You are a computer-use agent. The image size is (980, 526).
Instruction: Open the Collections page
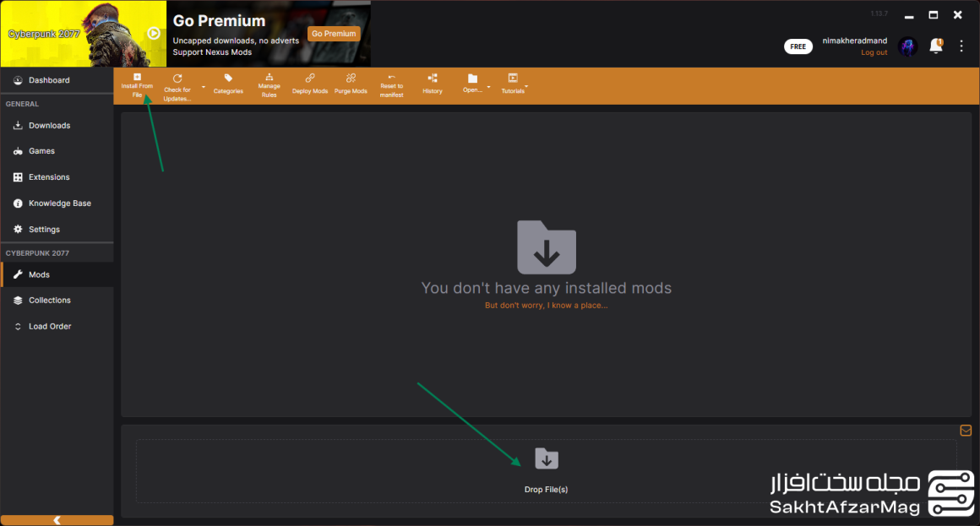(57, 301)
